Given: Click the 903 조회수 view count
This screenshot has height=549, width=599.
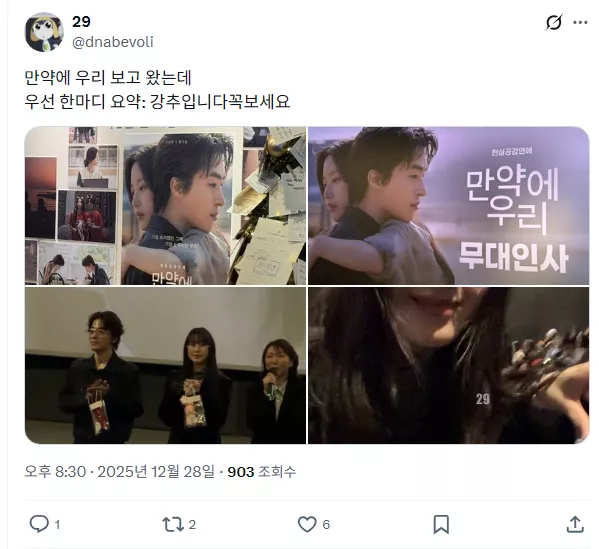Looking at the screenshot, I should point(262,472).
